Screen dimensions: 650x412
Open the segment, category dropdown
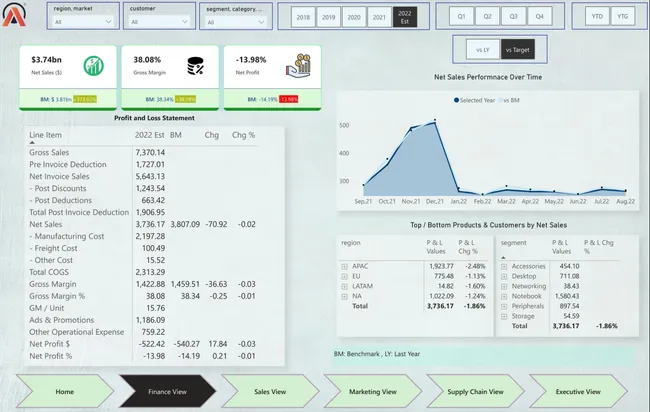(236, 22)
